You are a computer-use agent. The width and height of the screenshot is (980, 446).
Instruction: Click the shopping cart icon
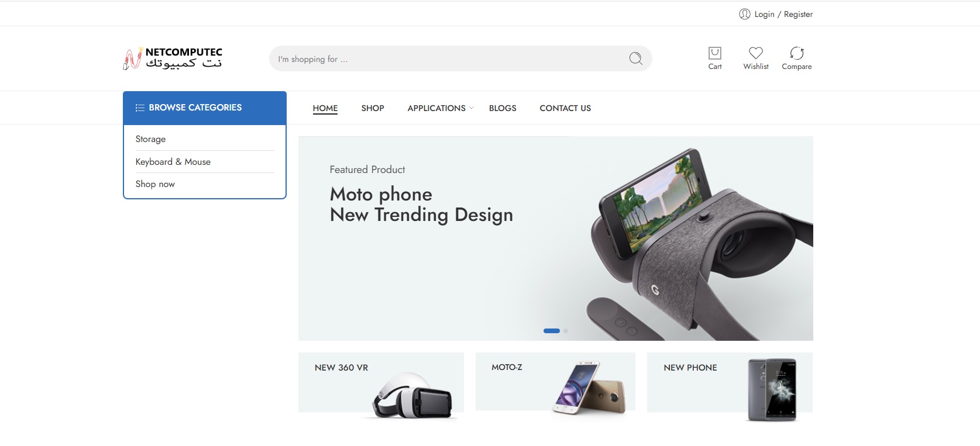coord(714,53)
